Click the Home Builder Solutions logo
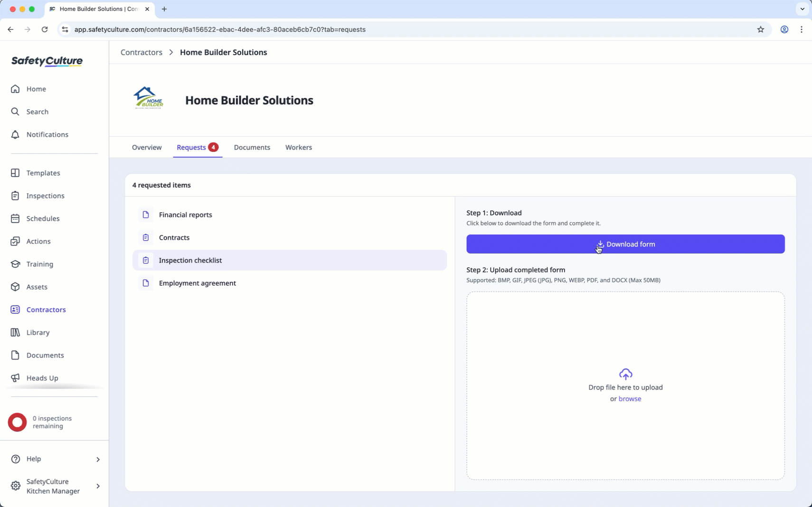812x507 pixels. tap(148, 98)
